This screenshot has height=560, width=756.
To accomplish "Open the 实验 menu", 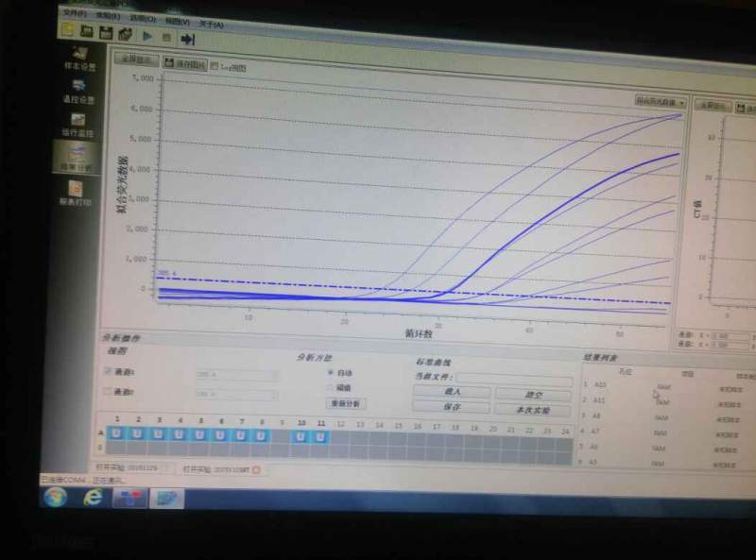I will click(x=108, y=16).
